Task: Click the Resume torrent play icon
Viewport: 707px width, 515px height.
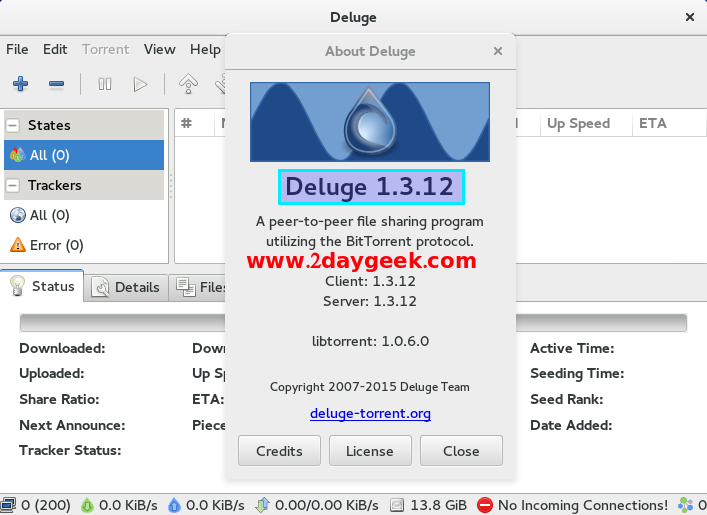Action: (x=140, y=84)
